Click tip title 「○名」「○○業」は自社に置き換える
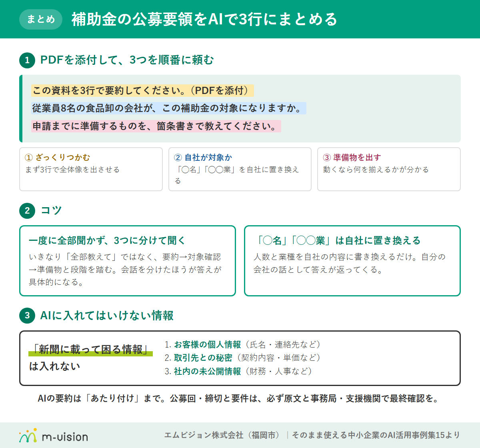 (x=337, y=240)
